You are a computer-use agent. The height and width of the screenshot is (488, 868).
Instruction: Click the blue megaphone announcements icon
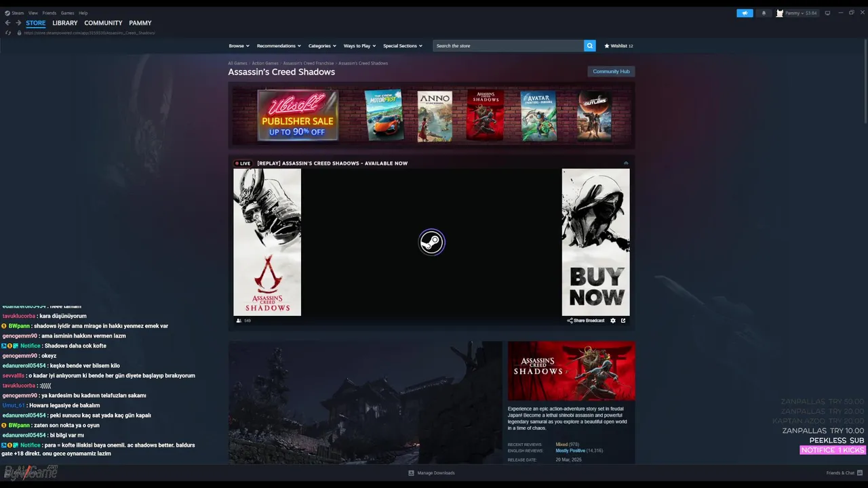tap(745, 13)
